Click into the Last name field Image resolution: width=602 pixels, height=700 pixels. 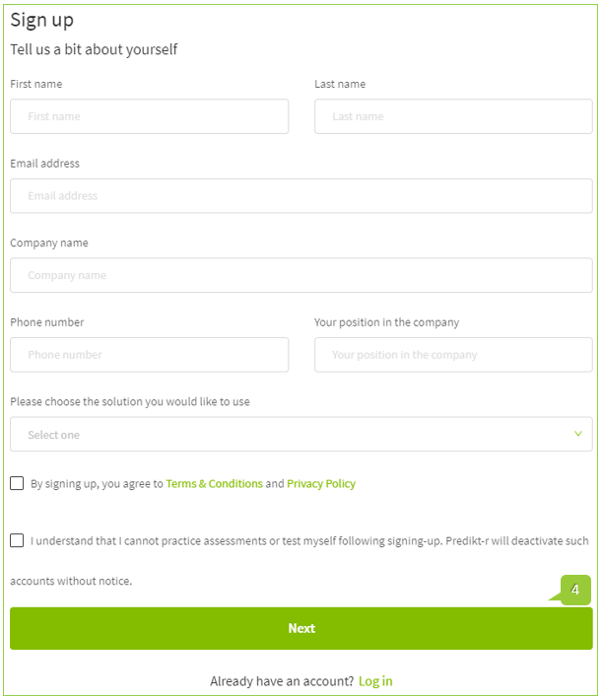pyautogui.click(x=453, y=116)
